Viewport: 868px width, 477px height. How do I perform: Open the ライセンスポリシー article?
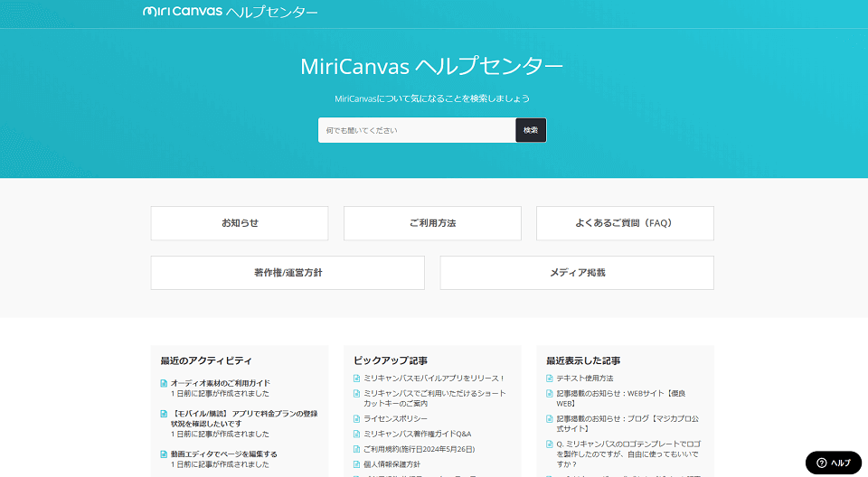395,418
